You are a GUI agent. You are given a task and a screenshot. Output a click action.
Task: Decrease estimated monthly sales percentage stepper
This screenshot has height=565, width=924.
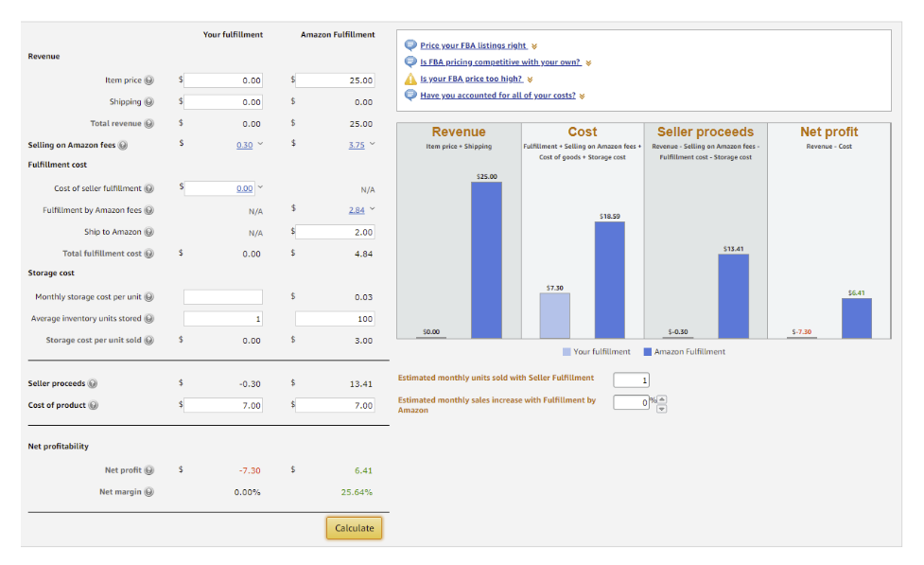pos(662,409)
